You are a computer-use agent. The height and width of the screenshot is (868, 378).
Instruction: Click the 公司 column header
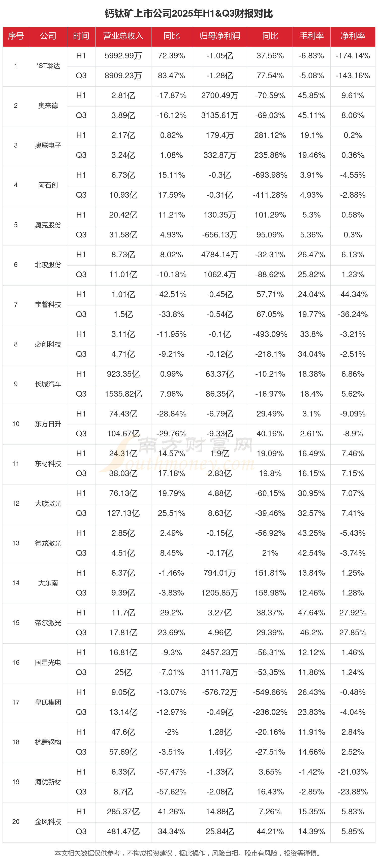(x=48, y=36)
